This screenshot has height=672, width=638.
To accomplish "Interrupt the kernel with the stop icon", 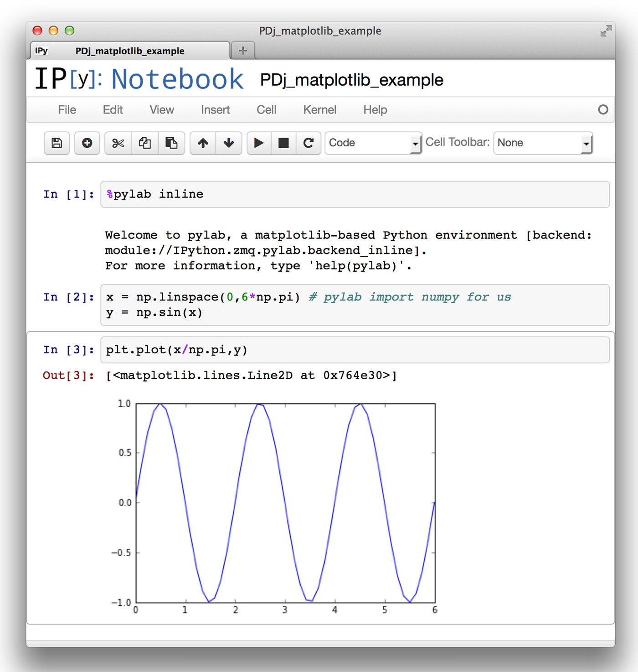I will [283, 143].
